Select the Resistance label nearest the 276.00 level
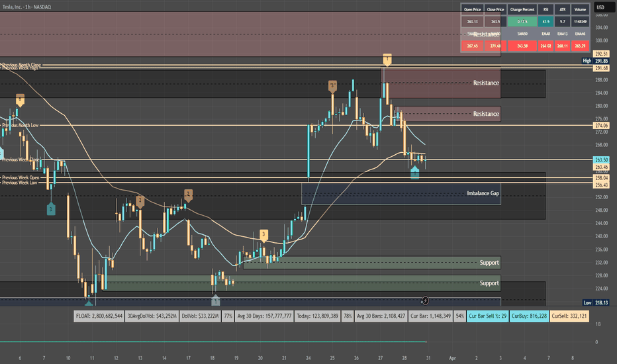This screenshot has width=617, height=364. click(x=486, y=114)
